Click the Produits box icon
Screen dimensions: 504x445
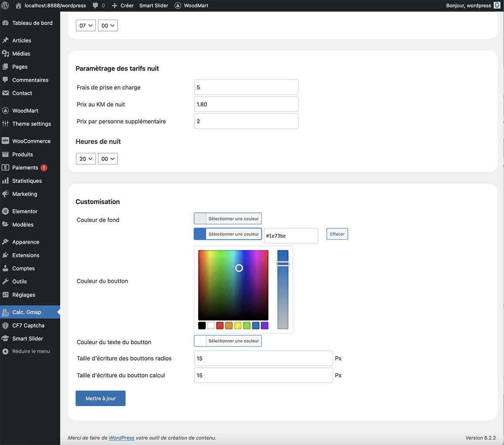pos(5,154)
